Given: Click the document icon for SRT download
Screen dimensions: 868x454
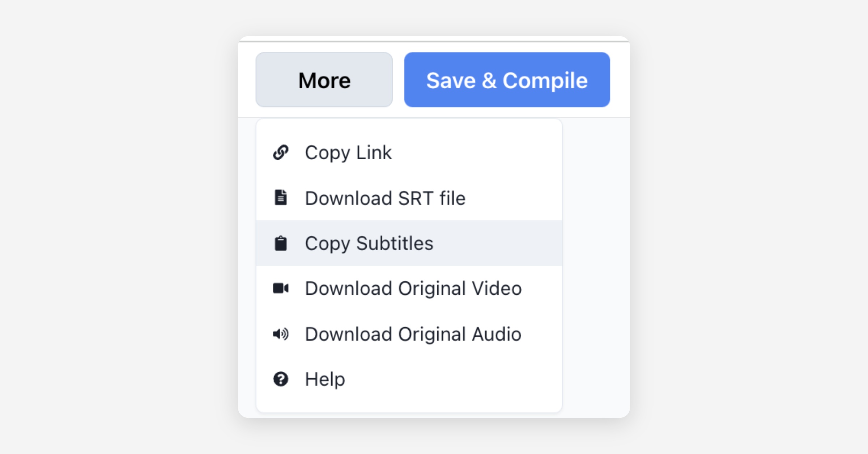Looking at the screenshot, I should pyautogui.click(x=281, y=198).
